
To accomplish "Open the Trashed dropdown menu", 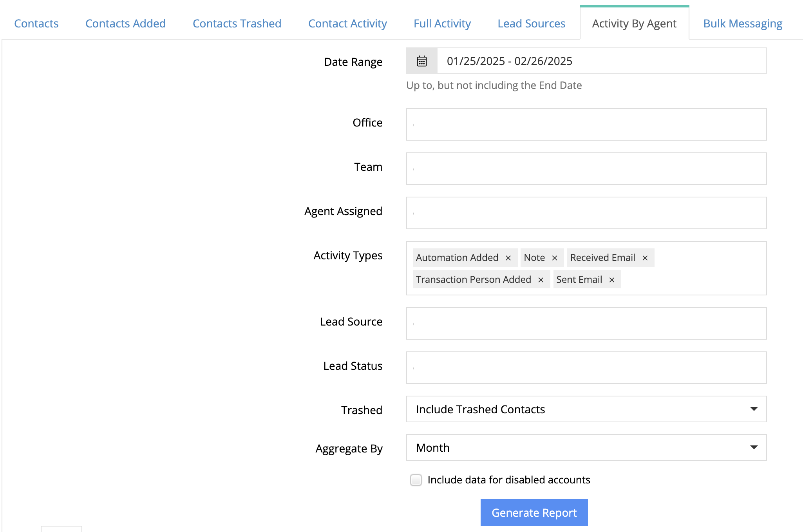I will point(586,409).
